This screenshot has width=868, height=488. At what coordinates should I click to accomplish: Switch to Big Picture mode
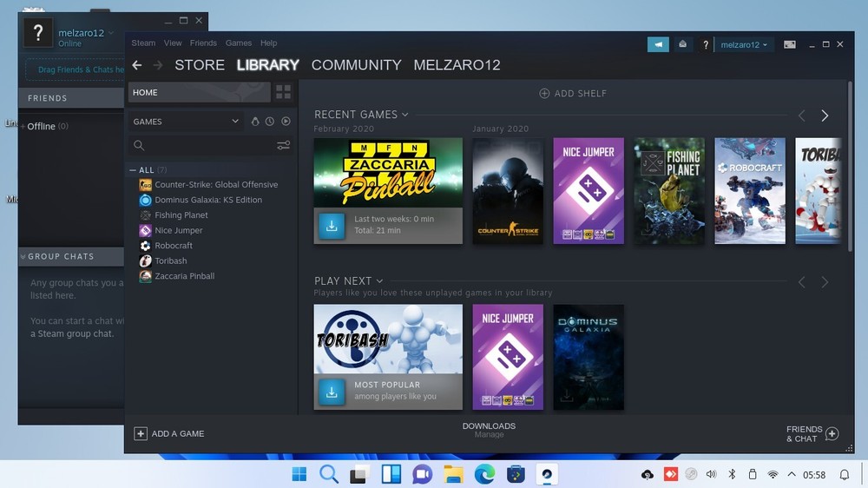[x=789, y=44]
